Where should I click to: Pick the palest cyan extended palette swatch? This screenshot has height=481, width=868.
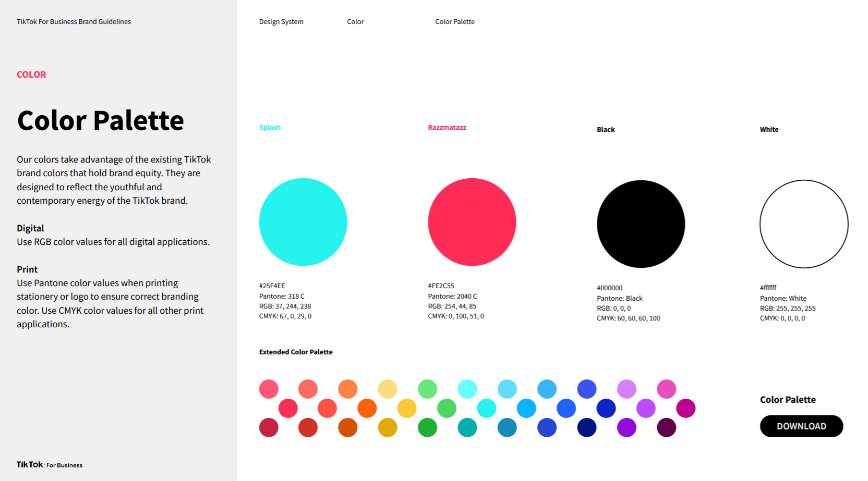pyautogui.click(x=467, y=389)
